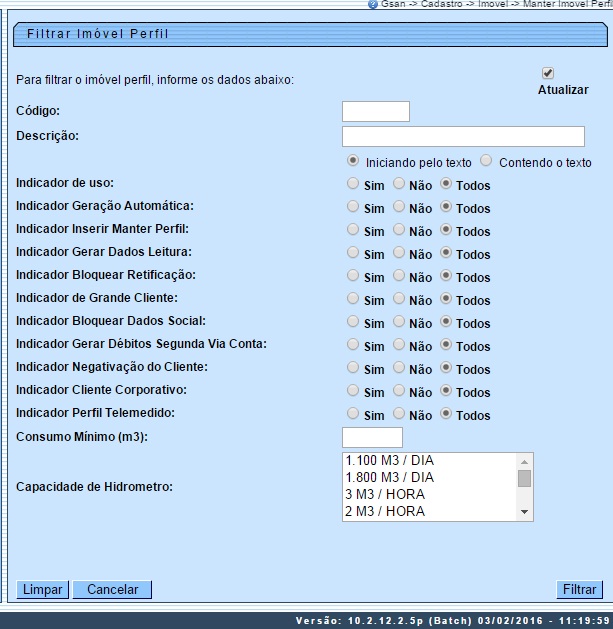
Task: Choose Sim for Indicador Perfil Telemedido
Action: pyautogui.click(x=353, y=414)
